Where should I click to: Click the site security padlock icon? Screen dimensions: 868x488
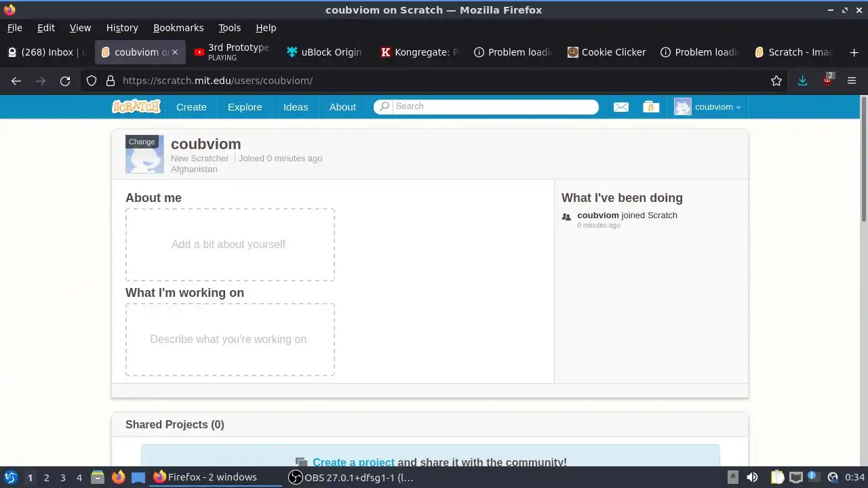[x=111, y=81]
